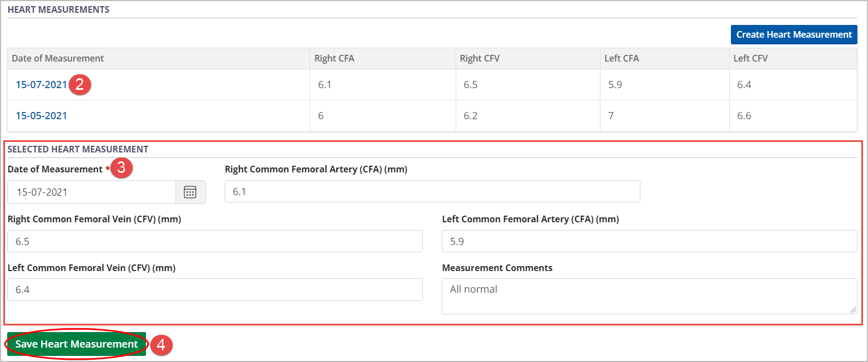Open the measurement dated 15-05-2021
Viewport: 868px width, 362px height.
(x=42, y=115)
